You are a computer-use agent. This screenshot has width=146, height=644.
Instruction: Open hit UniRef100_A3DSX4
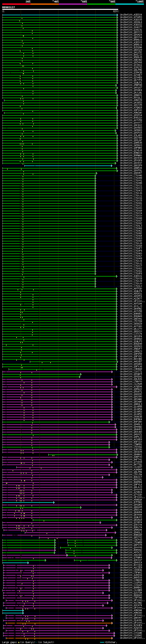tap(131, 15)
